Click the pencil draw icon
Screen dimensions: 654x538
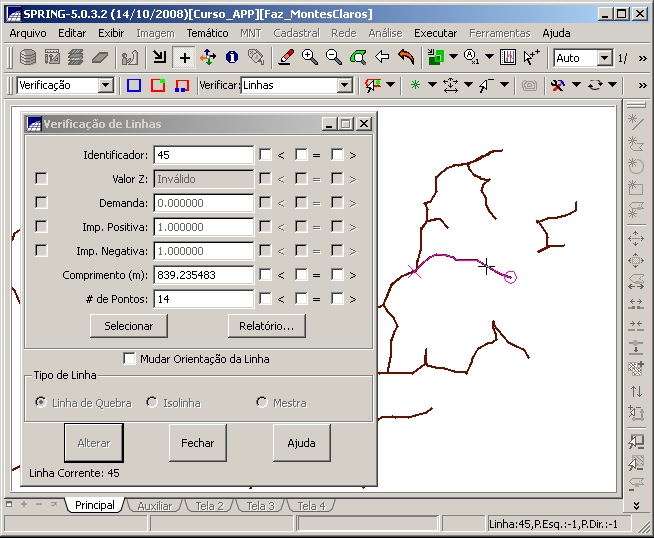coord(286,58)
